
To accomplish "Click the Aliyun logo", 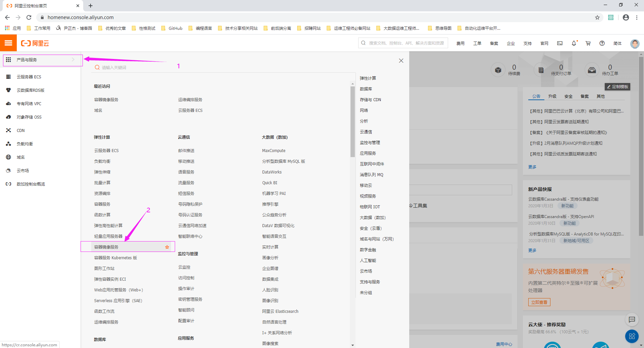I will 35,43.
